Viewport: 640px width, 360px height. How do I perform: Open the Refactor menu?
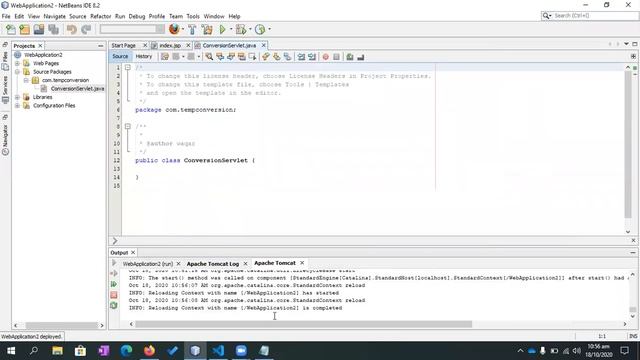[100, 16]
